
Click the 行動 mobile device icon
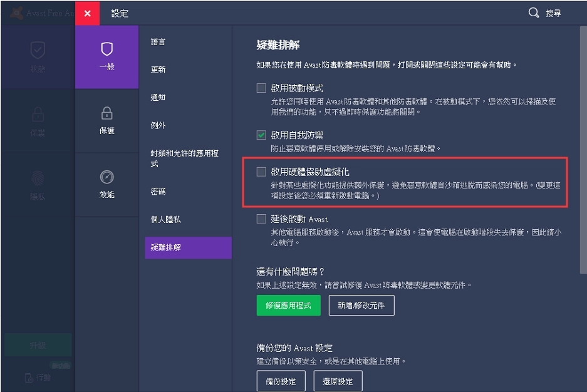click(39, 378)
